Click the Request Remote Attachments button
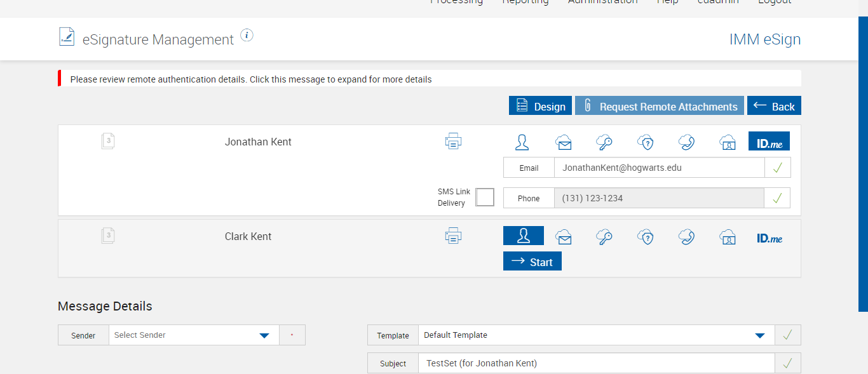The width and height of the screenshot is (868, 374). tap(659, 106)
